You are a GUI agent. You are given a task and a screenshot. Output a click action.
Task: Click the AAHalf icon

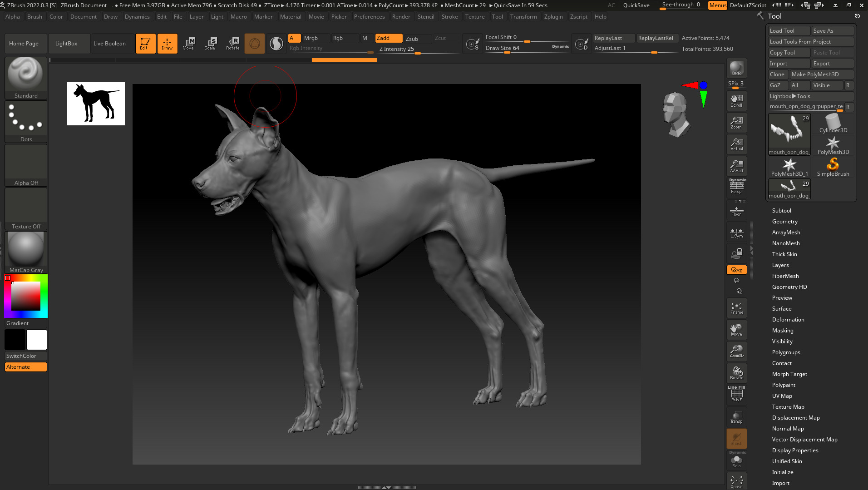[x=736, y=166]
